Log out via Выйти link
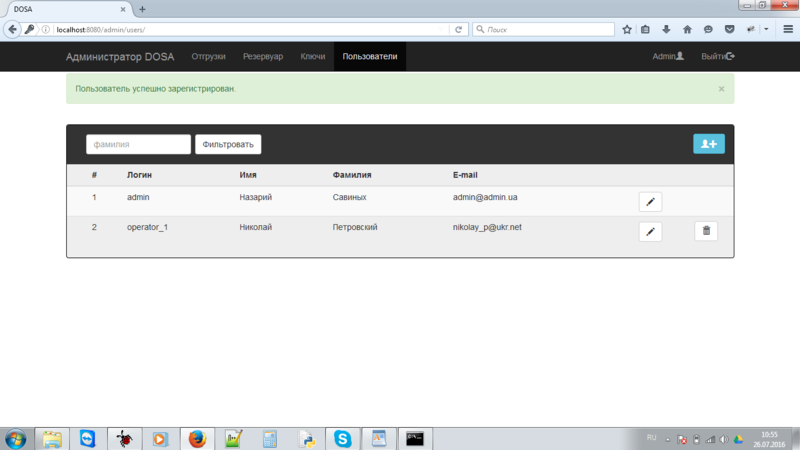Screen dimensions: 800x450 click(x=717, y=56)
